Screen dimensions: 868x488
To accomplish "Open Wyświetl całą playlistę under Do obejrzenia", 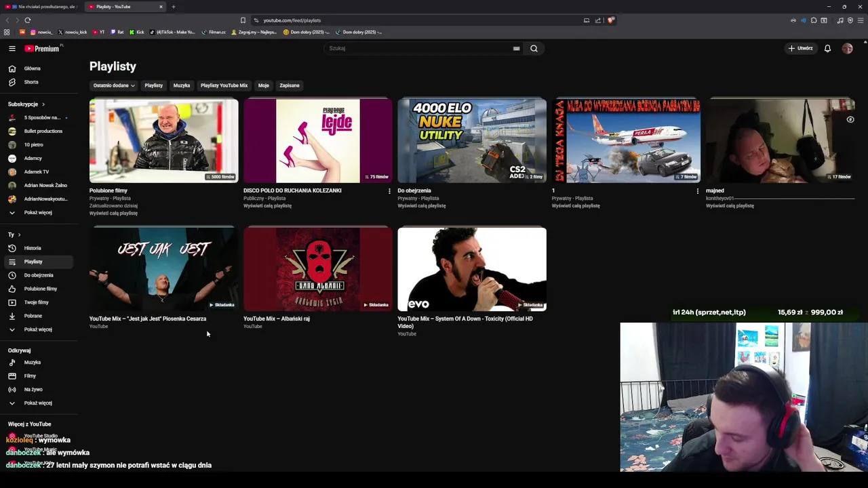I will [422, 206].
